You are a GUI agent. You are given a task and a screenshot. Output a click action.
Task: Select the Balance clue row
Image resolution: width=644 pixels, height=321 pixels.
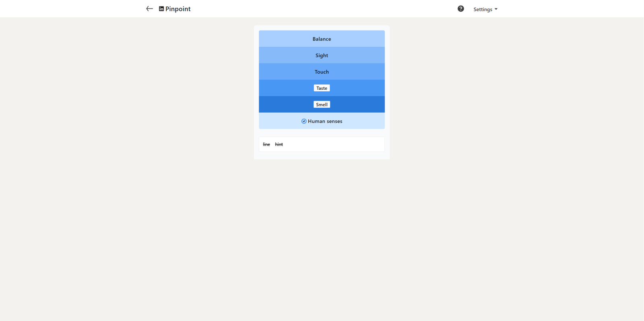point(322,39)
